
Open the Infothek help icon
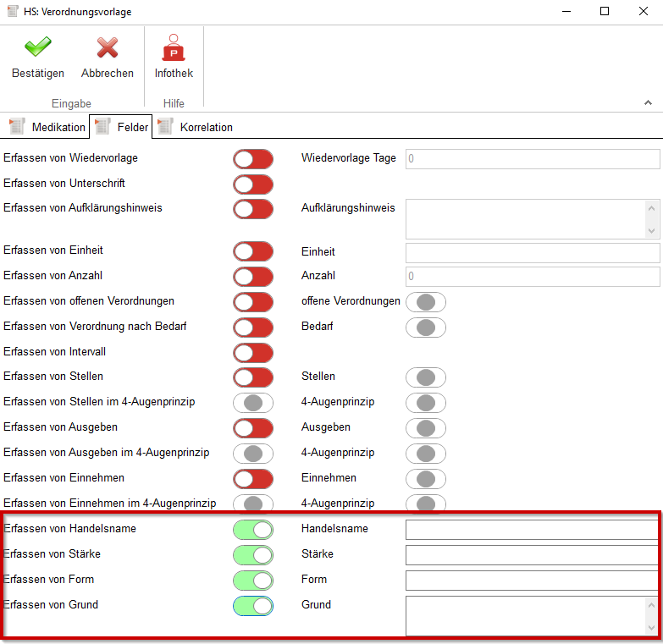click(x=174, y=48)
